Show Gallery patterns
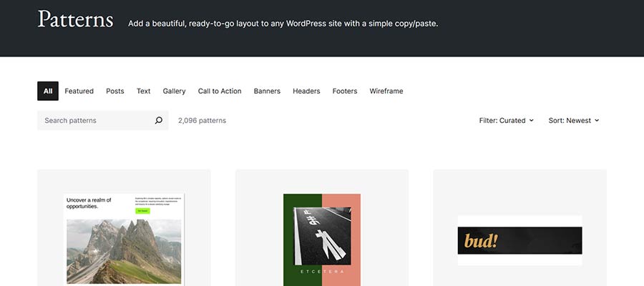Image resolution: width=644 pixels, height=286 pixels. [x=174, y=92]
